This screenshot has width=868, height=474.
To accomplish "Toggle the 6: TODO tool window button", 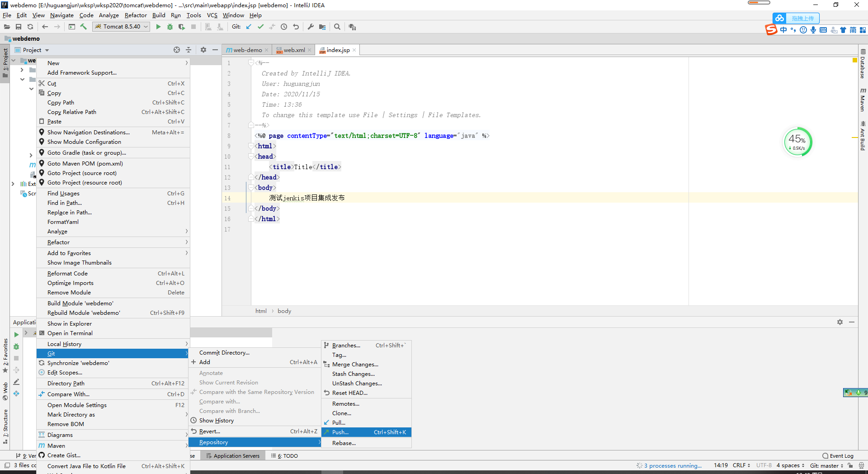I will (x=284, y=456).
